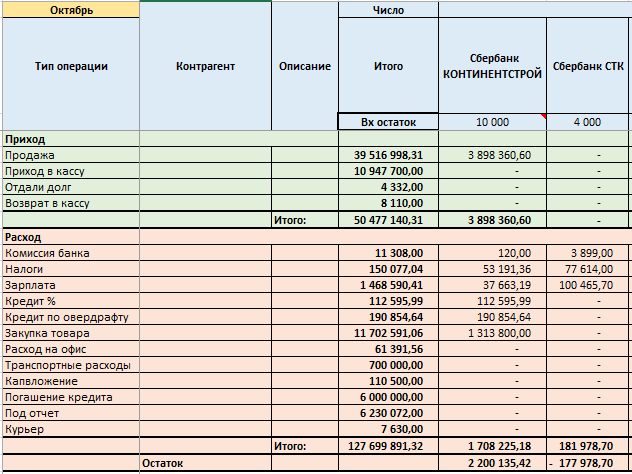
Task: Select the Вх остаток label cell
Action: [x=388, y=122]
